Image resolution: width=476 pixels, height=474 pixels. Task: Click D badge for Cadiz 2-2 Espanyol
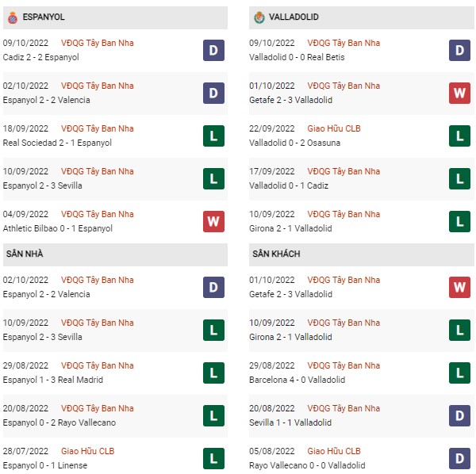pos(213,51)
